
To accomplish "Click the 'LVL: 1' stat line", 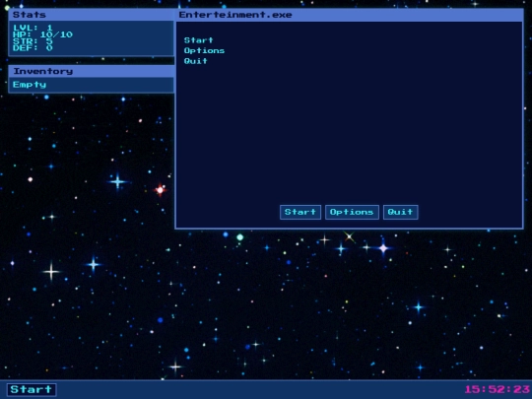I will 33,28.
